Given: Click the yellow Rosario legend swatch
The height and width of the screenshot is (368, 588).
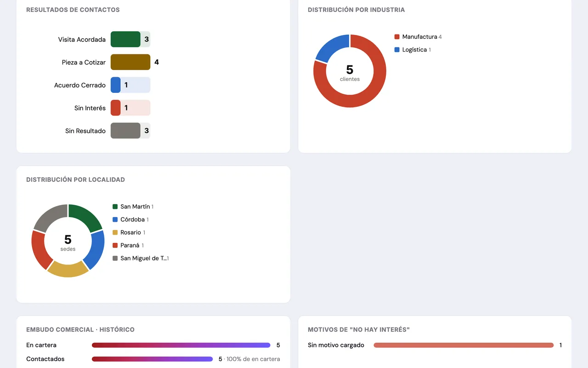Looking at the screenshot, I should 115,232.
